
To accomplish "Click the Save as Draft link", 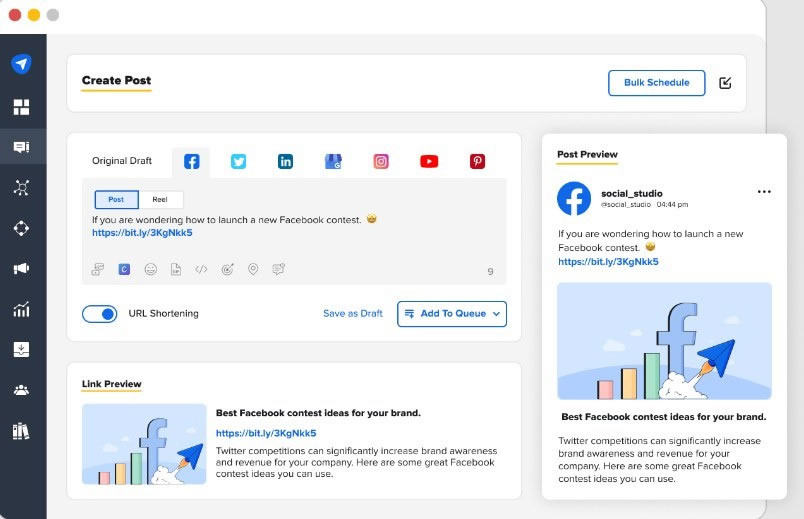I will click(353, 313).
